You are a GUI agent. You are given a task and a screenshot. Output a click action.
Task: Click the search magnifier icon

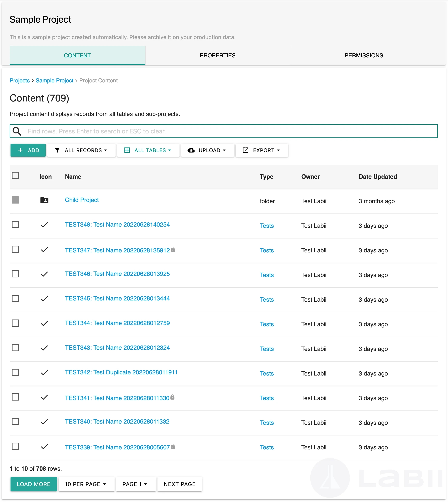(x=17, y=131)
